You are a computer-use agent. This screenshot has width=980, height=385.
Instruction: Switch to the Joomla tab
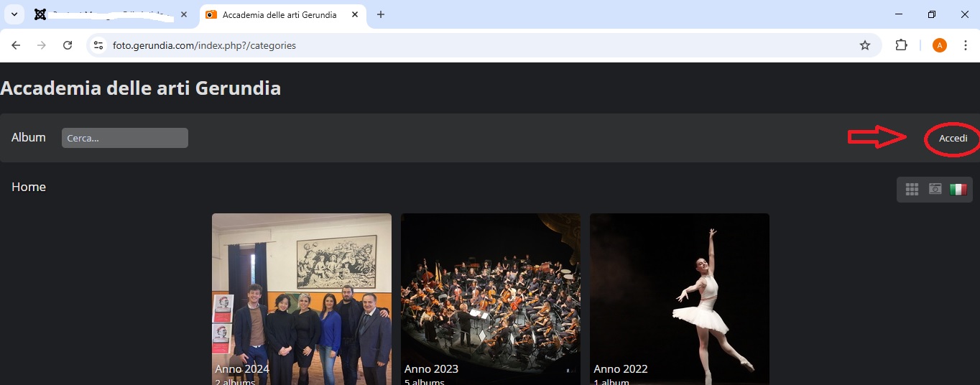[x=108, y=14]
